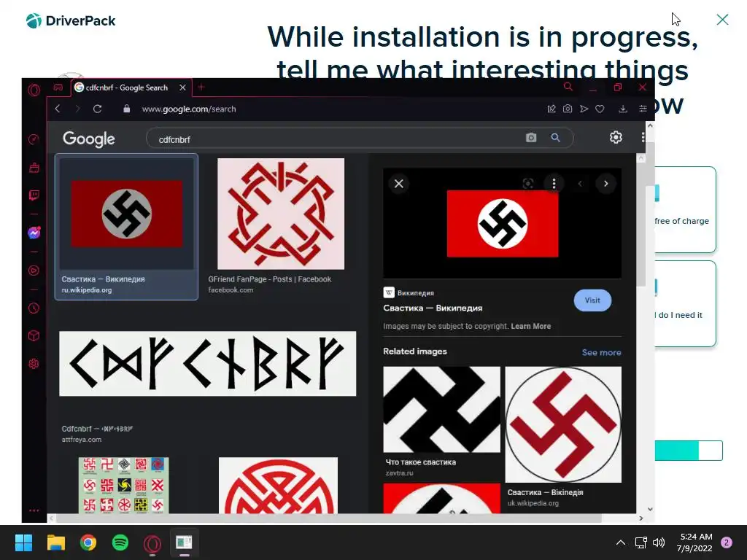747x560 pixels.
Task: Close the cdfcnbrf Google Search tab
Action: (x=182, y=87)
